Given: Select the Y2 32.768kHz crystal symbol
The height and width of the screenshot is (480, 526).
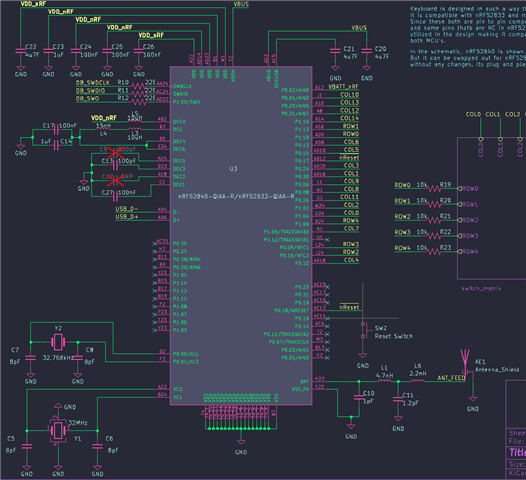Looking at the screenshot, I should [58, 342].
